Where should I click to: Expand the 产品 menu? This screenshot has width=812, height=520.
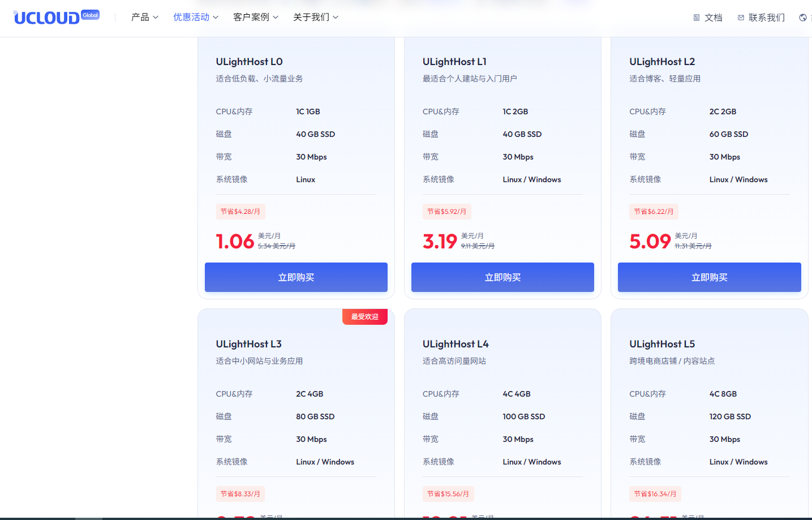[145, 17]
